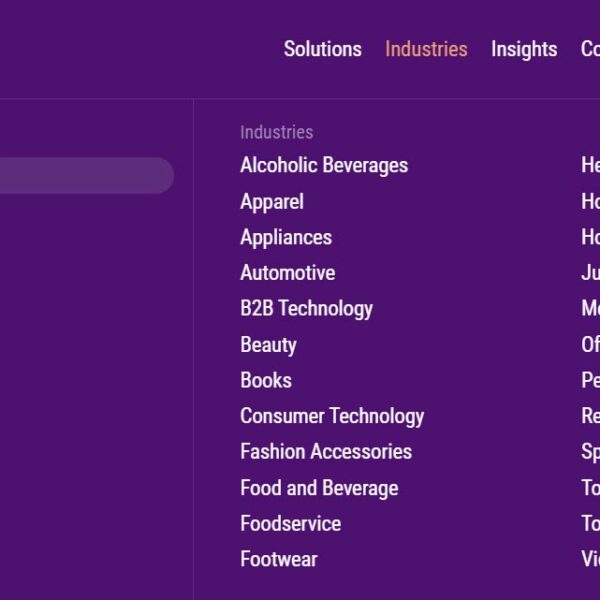Open the Appliances industry link
Image resolution: width=600 pixels, height=600 pixels.
coord(286,238)
